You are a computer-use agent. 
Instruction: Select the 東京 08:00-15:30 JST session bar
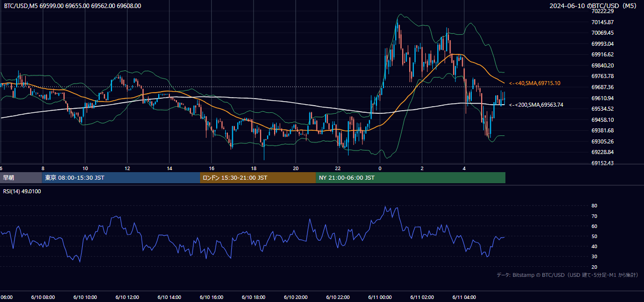point(121,178)
